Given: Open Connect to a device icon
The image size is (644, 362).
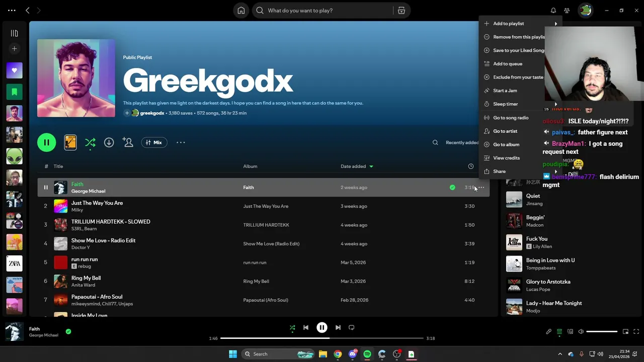Looking at the screenshot, I should (570, 332).
